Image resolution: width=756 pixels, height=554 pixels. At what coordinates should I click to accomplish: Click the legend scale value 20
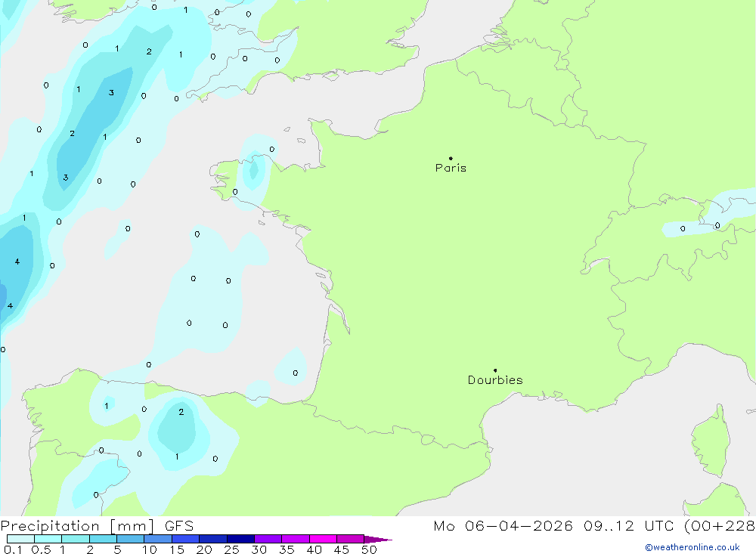(x=204, y=549)
